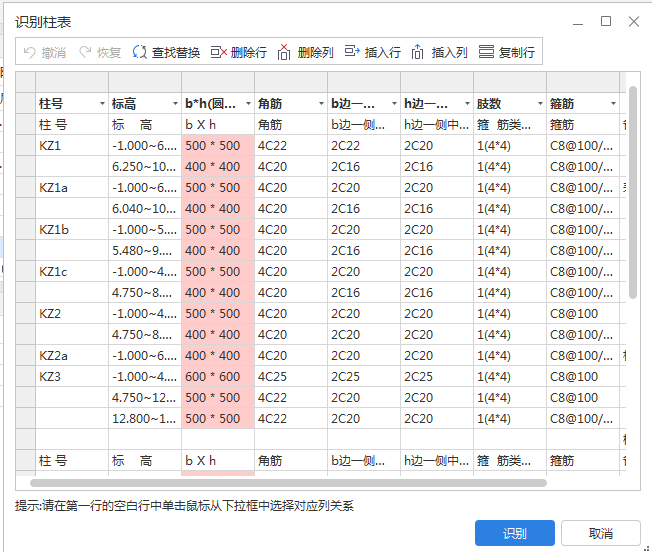Select the 4C25 corner rebar cell

tap(291, 377)
